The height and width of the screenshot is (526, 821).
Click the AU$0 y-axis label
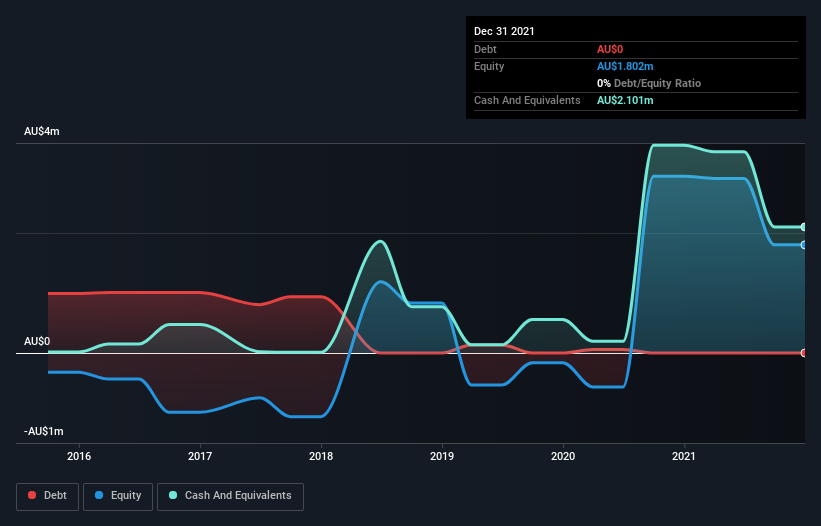pyautogui.click(x=37, y=341)
